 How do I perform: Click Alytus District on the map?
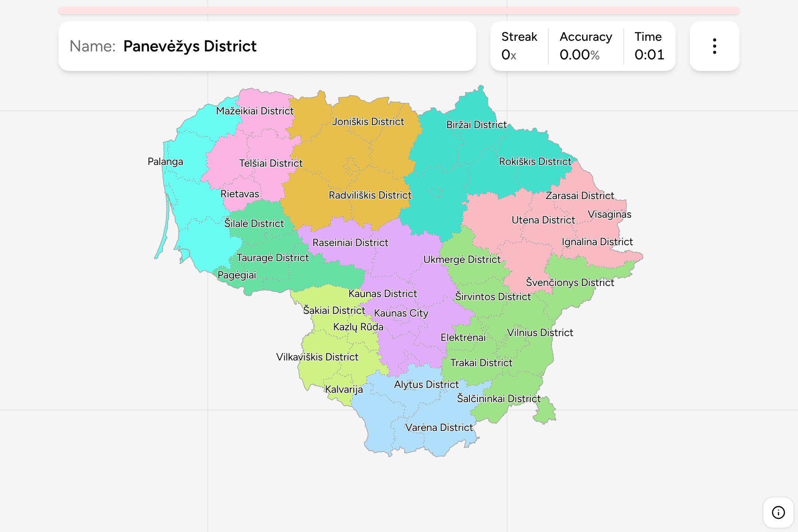pos(426,384)
